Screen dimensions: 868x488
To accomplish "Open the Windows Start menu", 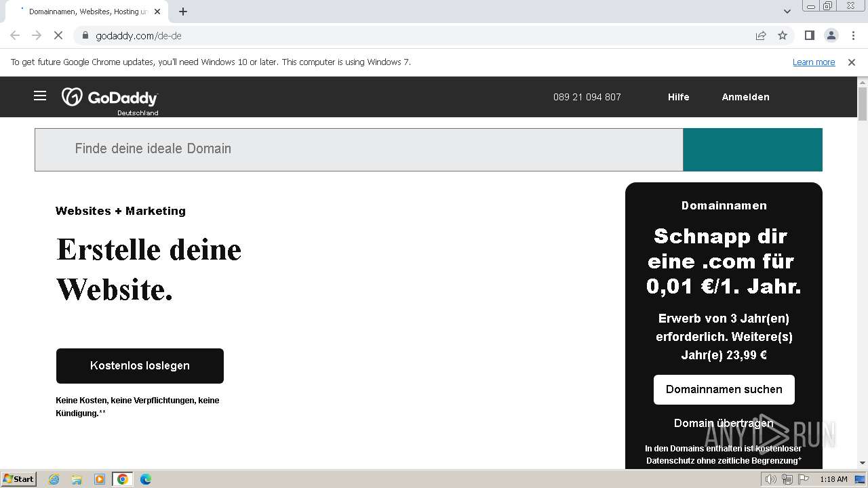I will [x=19, y=479].
